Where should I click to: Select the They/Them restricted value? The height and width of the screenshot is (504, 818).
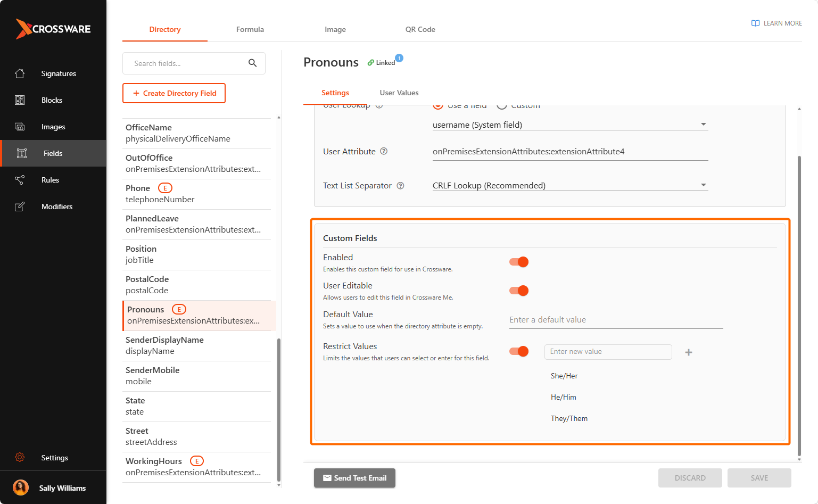click(x=569, y=418)
